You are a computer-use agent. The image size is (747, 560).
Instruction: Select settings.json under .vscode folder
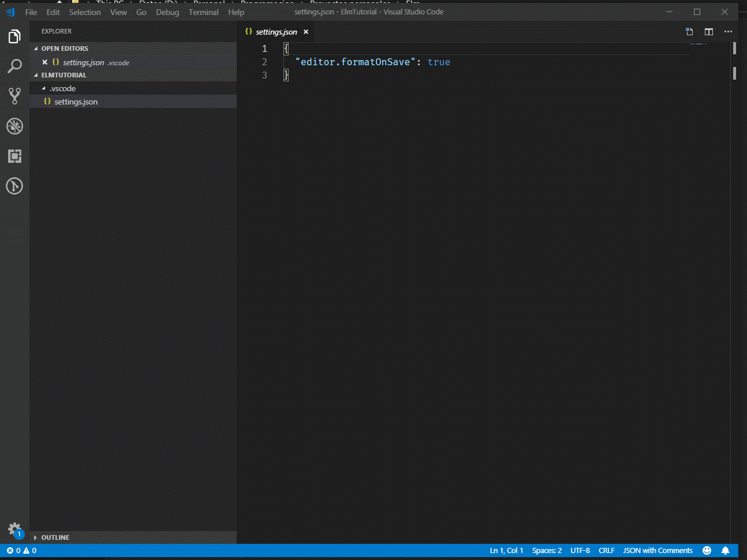tap(133, 102)
